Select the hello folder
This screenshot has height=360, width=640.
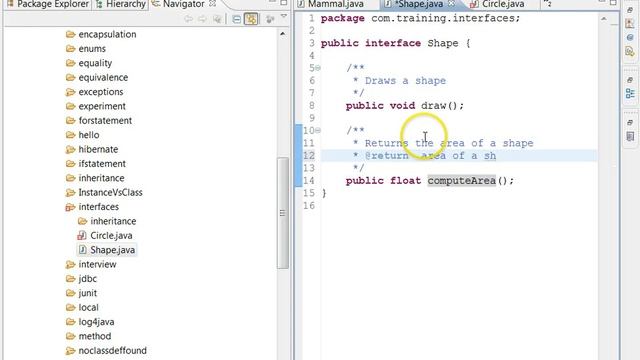click(89, 135)
